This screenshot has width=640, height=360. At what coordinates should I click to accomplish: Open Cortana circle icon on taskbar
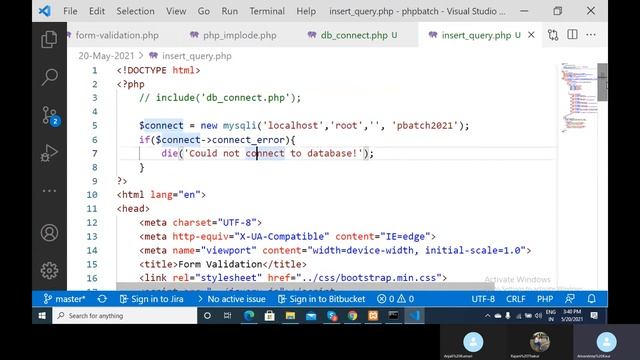[x=207, y=316]
